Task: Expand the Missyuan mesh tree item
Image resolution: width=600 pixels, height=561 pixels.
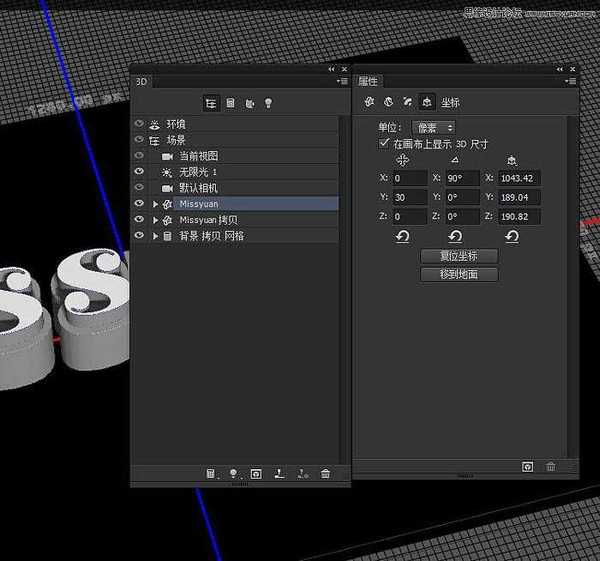Action: click(x=155, y=204)
